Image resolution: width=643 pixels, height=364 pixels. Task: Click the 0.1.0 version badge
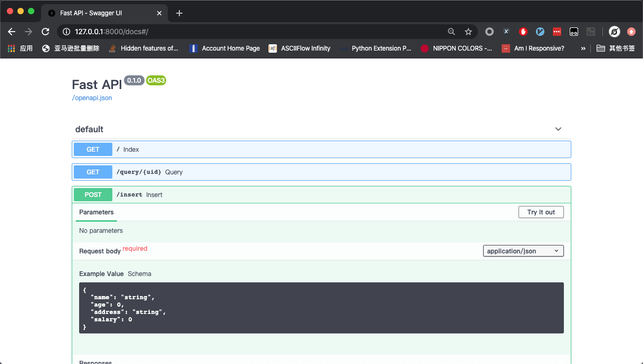click(134, 81)
